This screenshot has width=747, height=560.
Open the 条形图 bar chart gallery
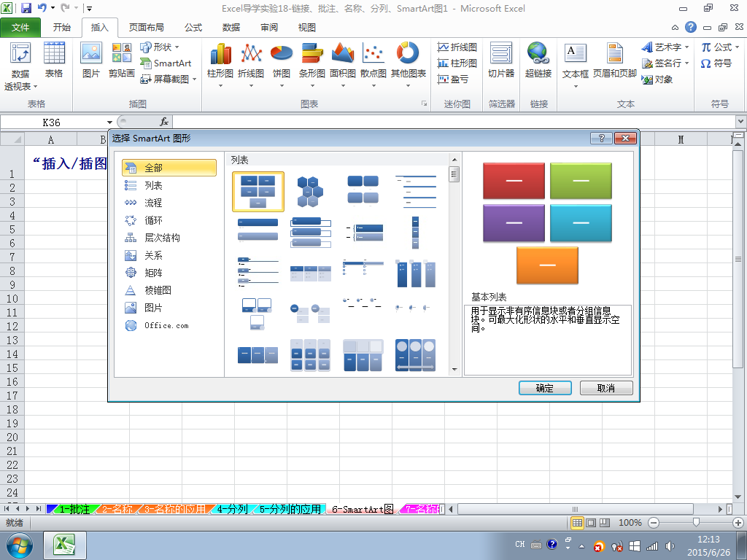tap(312, 65)
